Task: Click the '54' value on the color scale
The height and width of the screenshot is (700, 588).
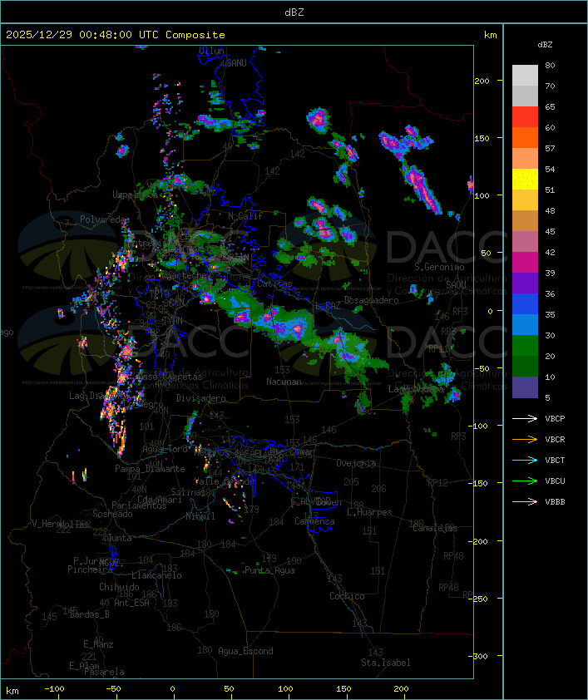Action: click(550, 170)
